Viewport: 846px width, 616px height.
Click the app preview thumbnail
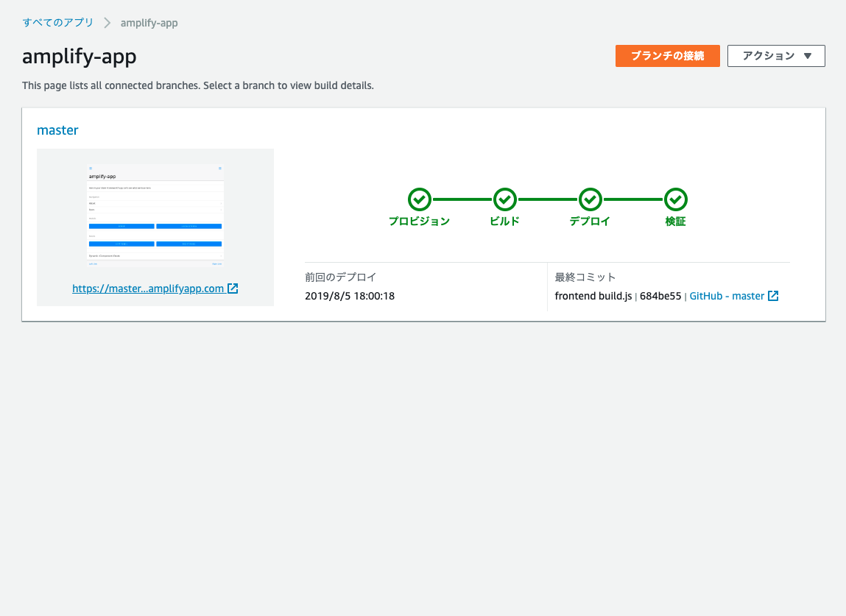pyautogui.click(x=155, y=215)
